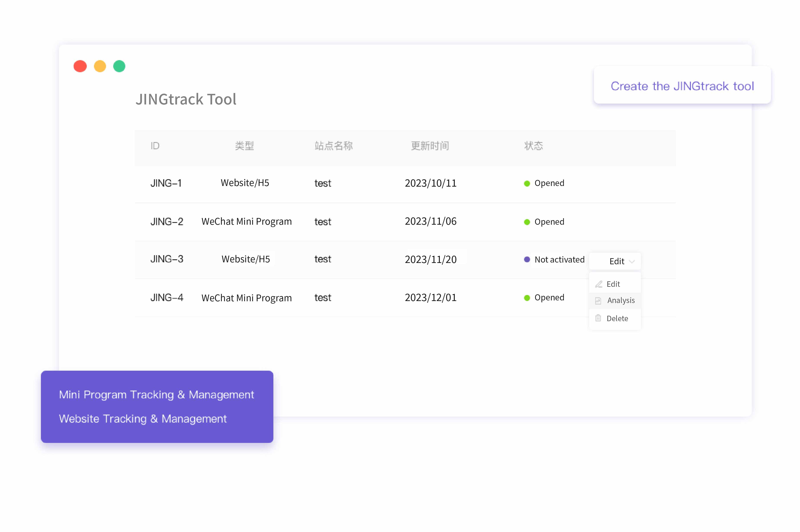Click the ID column header
The width and height of the screenshot is (800, 532).
(x=155, y=146)
